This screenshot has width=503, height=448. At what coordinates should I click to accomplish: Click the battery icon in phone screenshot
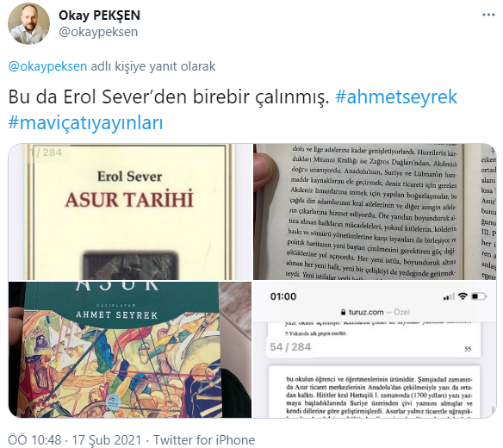pos(479,296)
